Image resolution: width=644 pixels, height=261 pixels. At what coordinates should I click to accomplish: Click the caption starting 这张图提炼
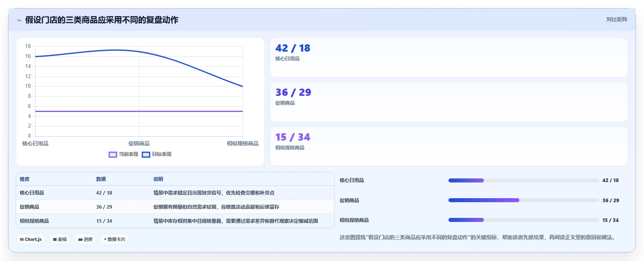point(478,238)
